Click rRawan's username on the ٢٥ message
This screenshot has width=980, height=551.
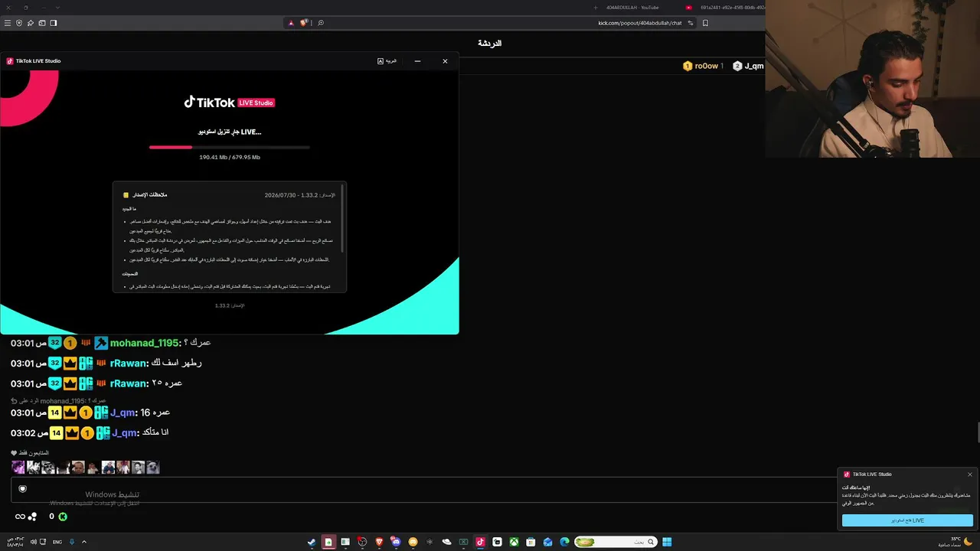tap(128, 383)
